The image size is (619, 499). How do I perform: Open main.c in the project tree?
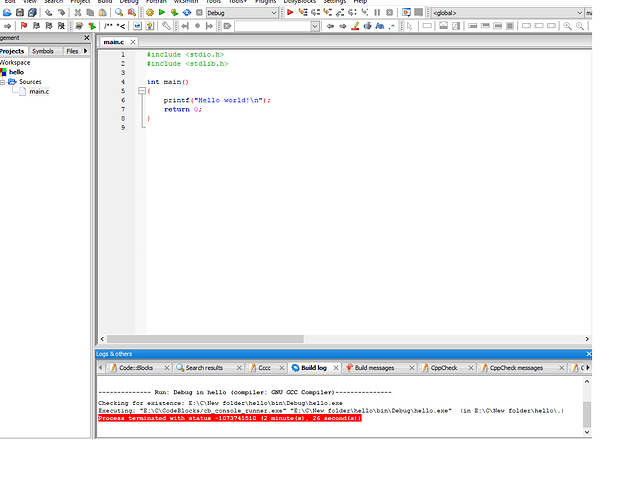pos(39,92)
